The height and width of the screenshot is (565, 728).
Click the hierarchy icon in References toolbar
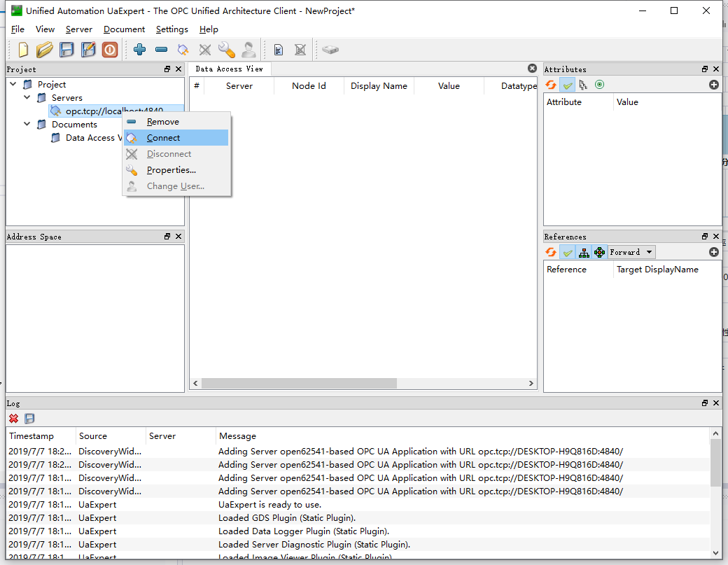pos(584,252)
